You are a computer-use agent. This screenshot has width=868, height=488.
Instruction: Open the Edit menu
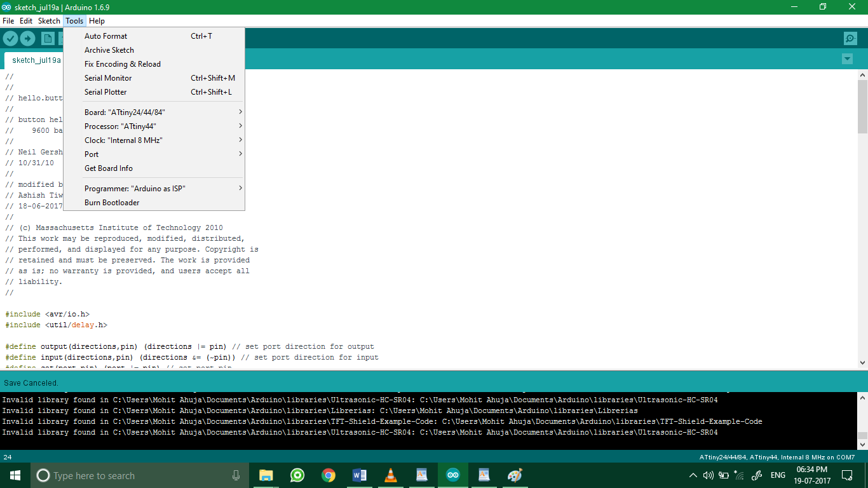[x=26, y=21]
